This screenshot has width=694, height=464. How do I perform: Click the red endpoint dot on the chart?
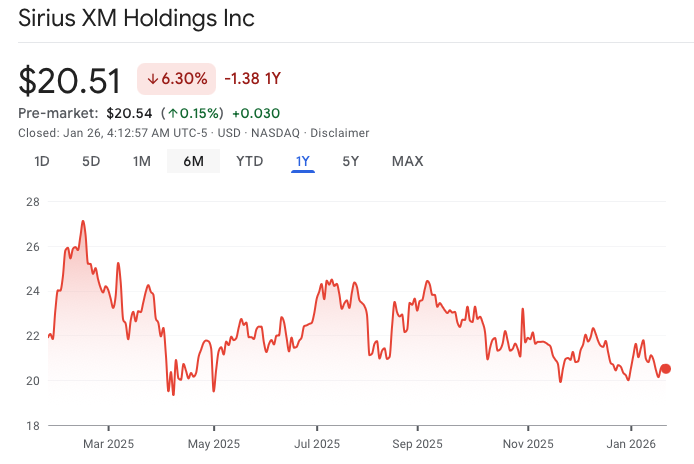click(x=666, y=369)
